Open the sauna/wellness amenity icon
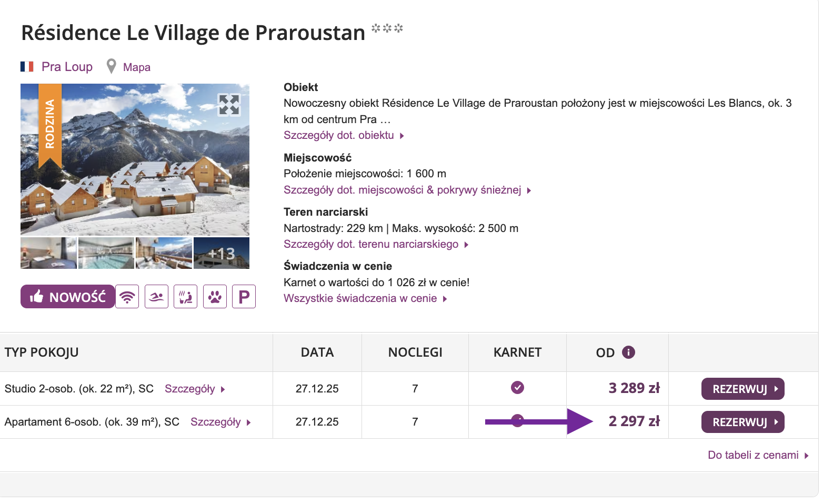The image size is (823, 504). (185, 296)
